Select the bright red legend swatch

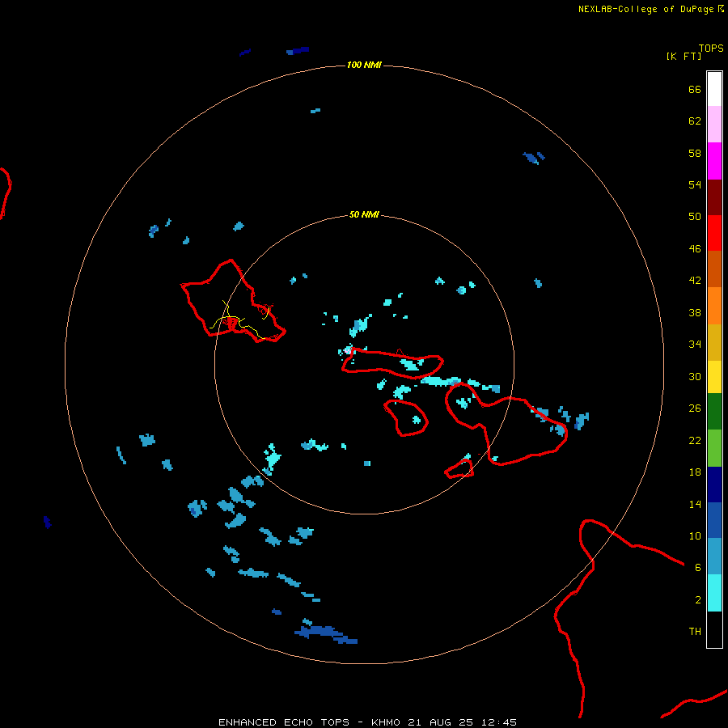pyautogui.click(x=714, y=233)
